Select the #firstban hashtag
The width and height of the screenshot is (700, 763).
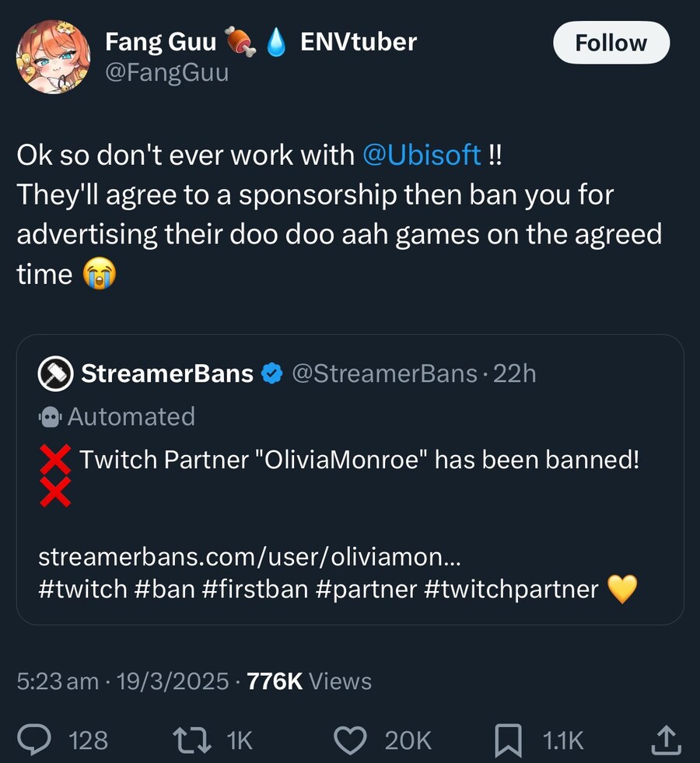254,589
